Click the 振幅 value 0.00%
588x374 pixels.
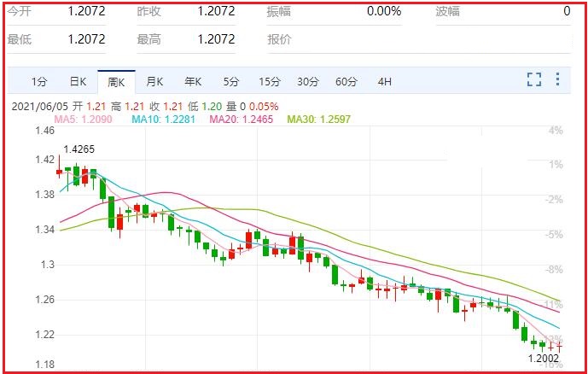[384, 11]
